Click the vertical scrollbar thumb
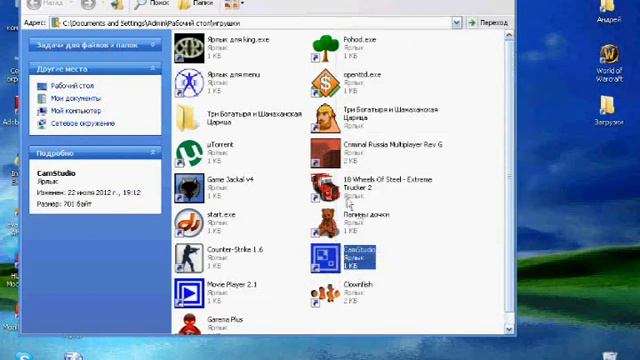The width and height of the screenshot is (640, 360). point(509,176)
